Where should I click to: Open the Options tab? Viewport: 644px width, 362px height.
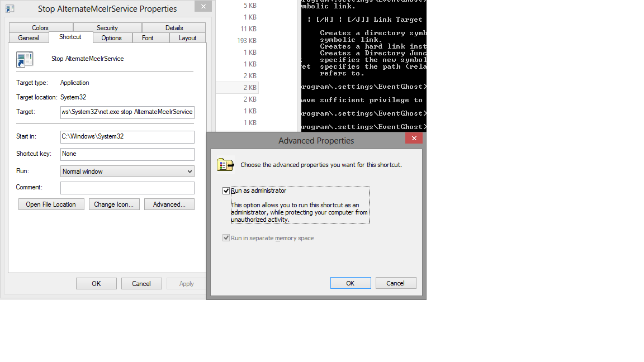(x=112, y=38)
